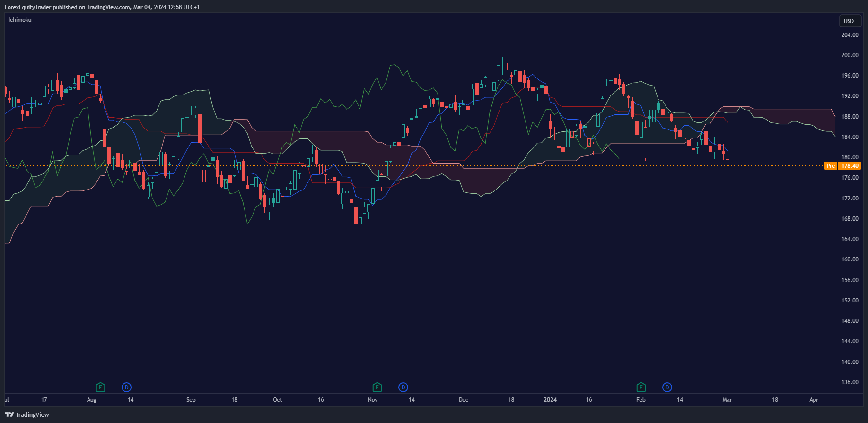Click the 168.00 price axis label
Viewport: 868px width, 423px height.
850,219
